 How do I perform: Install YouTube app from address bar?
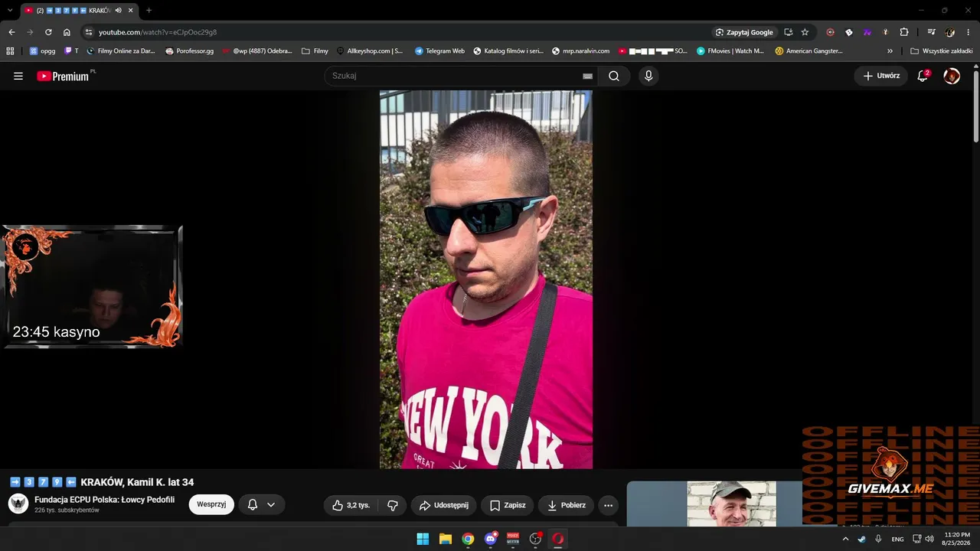(789, 32)
